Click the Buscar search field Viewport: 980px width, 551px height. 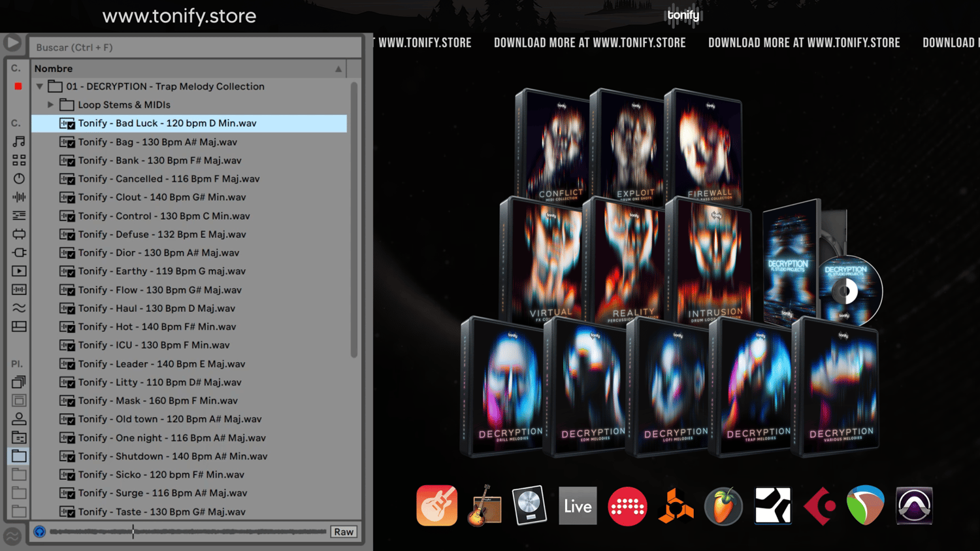(x=195, y=47)
